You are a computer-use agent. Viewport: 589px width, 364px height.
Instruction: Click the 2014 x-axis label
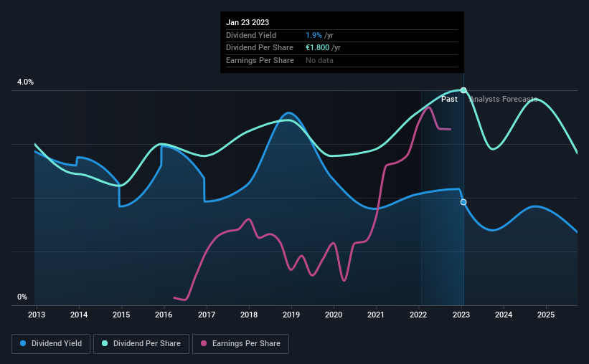(79, 315)
